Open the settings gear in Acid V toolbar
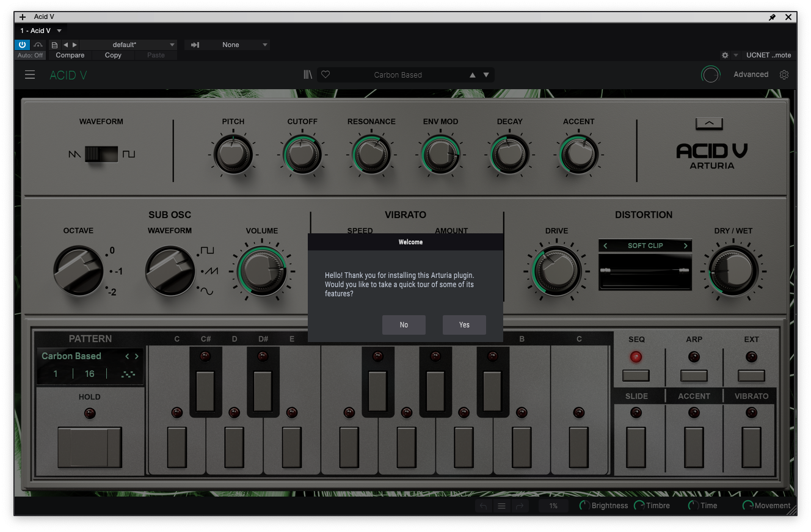Image resolution: width=811 pixels, height=532 pixels. click(x=784, y=75)
